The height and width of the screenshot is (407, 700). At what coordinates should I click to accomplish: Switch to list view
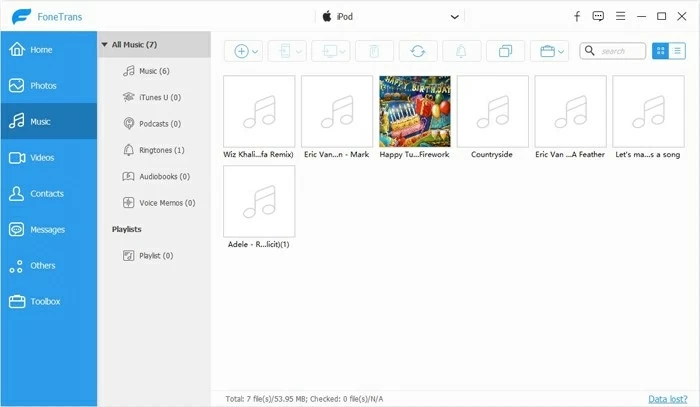[677, 51]
